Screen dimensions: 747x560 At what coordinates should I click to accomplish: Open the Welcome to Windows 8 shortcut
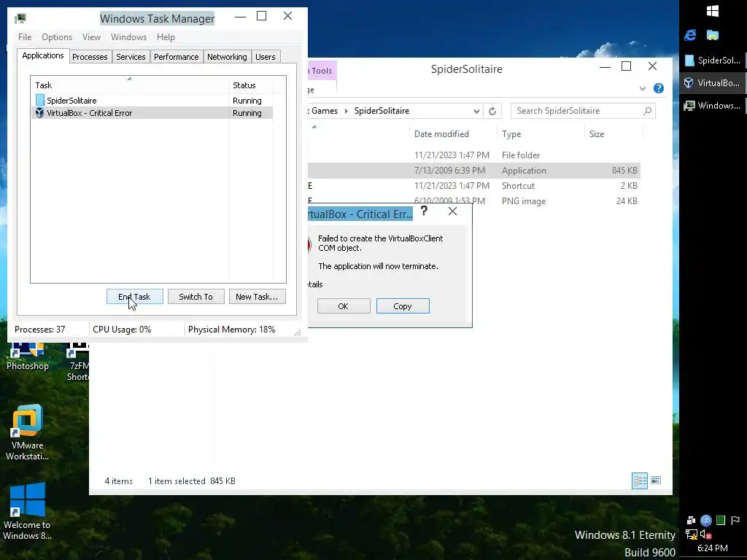tap(27, 511)
